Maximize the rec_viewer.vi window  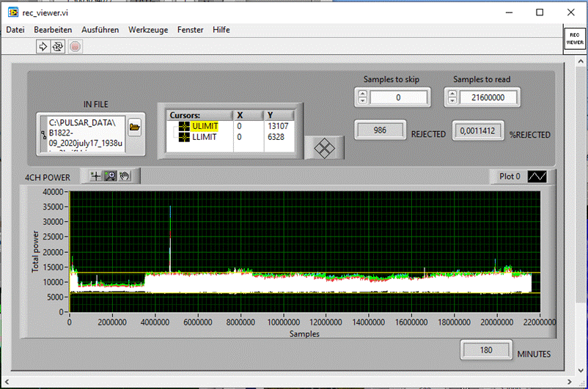(540, 12)
